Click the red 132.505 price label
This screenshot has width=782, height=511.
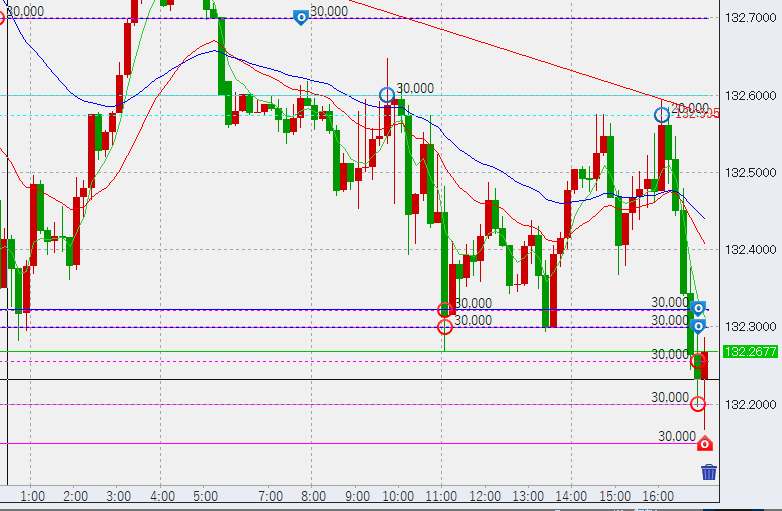click(x=697, y=113)
